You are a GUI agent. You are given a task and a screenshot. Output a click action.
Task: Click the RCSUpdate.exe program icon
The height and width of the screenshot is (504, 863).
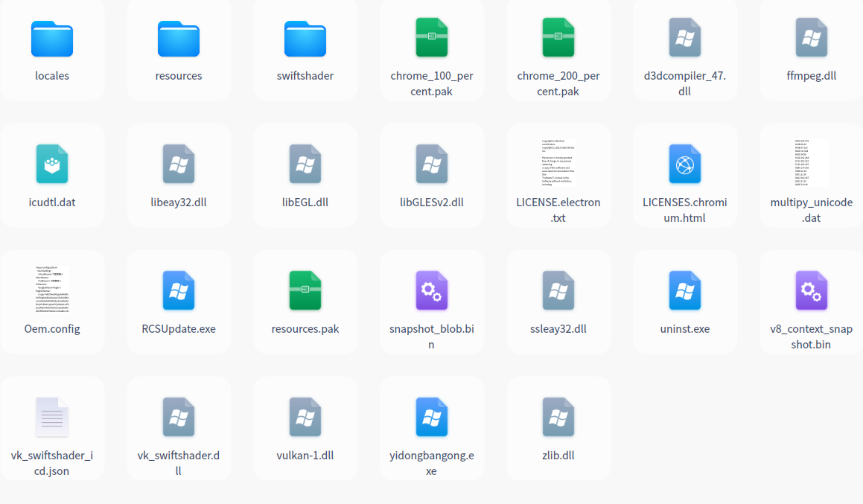click(178, 290)
